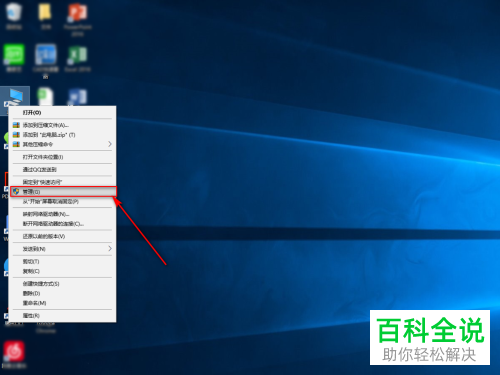
Task: Click the WinRAR icon beside 其他压缩命令
Action: [16, 144]
